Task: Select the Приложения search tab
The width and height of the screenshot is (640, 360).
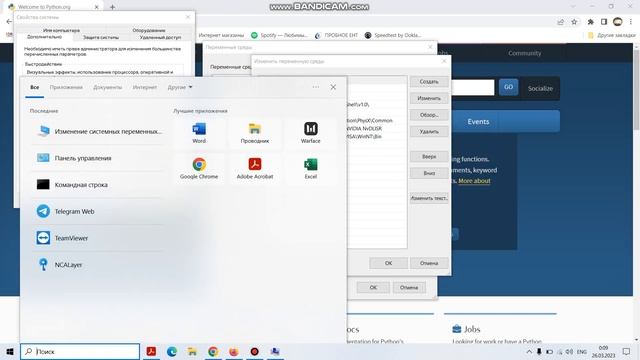Action: (x=66, y=87)
